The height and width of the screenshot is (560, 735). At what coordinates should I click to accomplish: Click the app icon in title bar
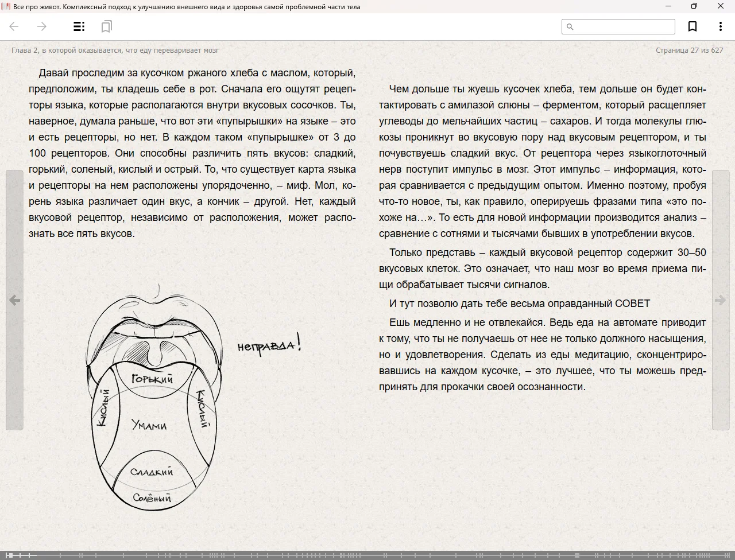coord(6,6)
